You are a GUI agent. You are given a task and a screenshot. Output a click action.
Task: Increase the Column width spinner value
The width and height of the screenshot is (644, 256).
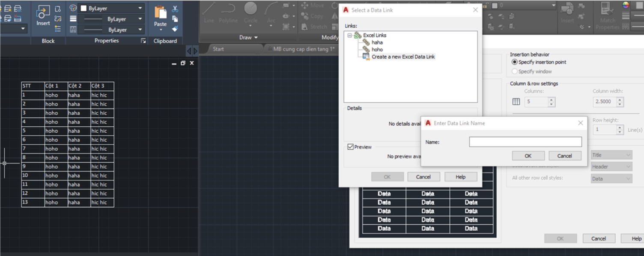[620, 100]
